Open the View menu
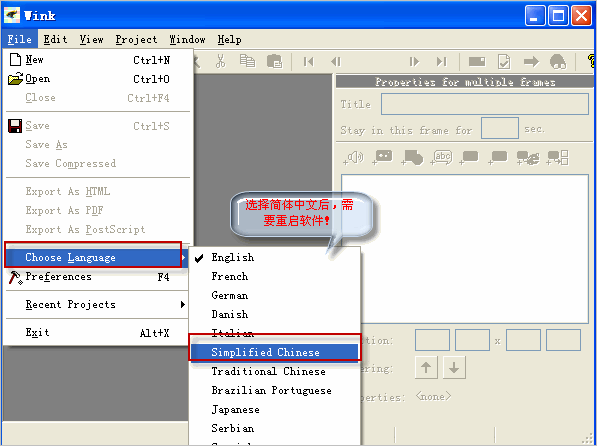597x446 pixels. (91, 39)
